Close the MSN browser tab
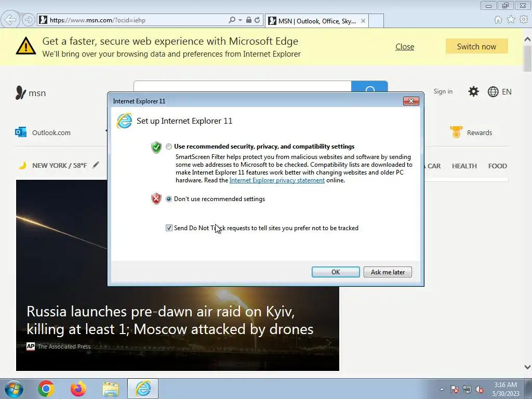Viewport: 532px width, 399px height. (363, 21)
